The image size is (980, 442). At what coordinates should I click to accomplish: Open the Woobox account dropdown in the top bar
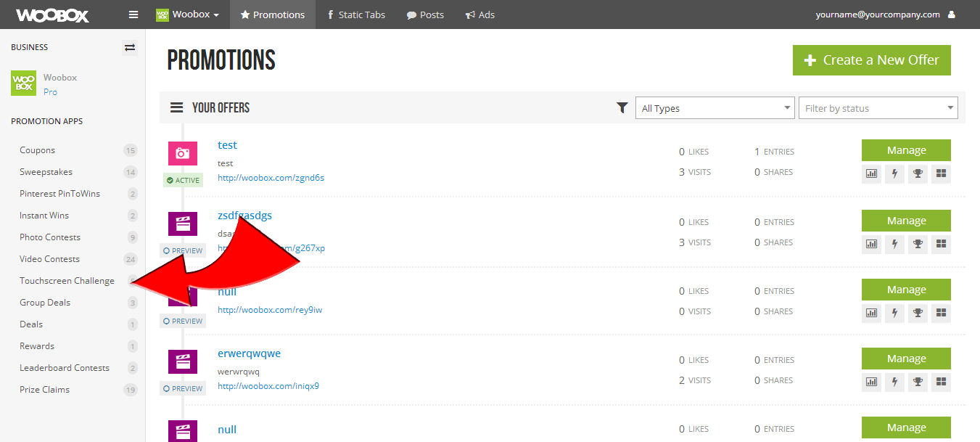[x=188, y=15]
